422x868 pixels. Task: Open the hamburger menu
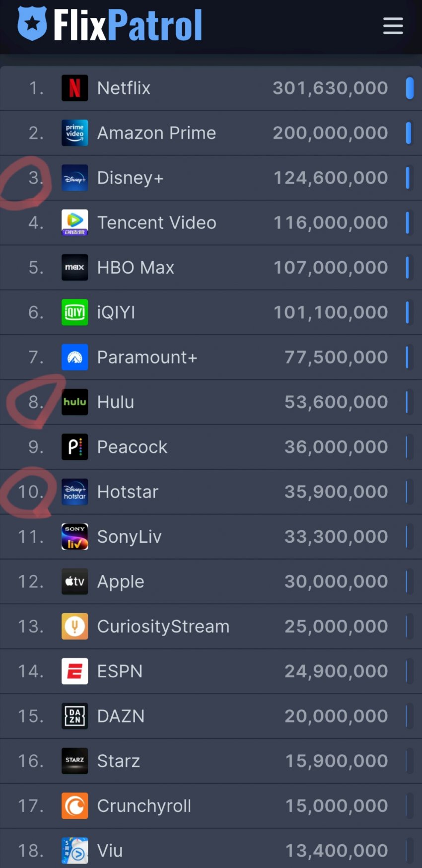(393, 26)
